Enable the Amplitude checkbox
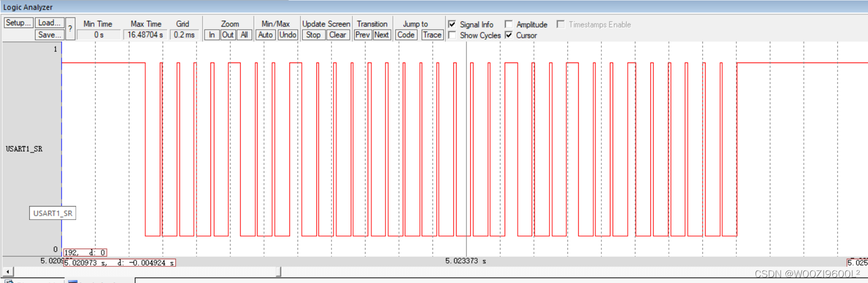 (508, 24)
